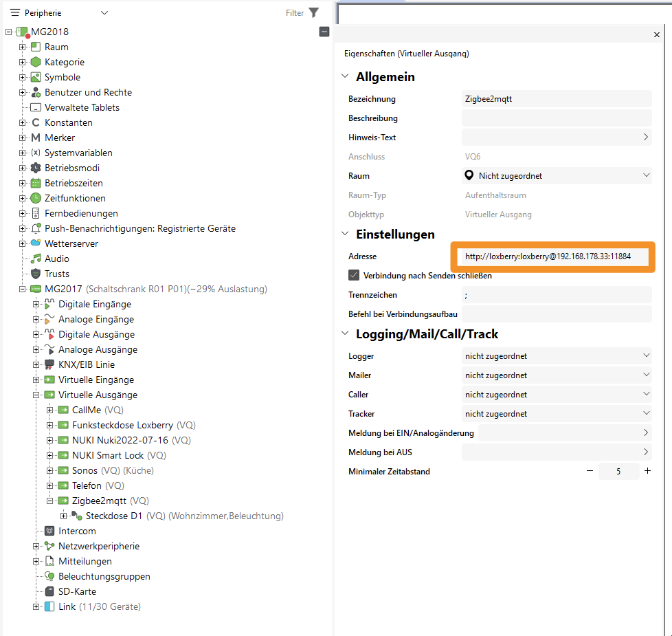Collapse the Einstellungen section
Viewport: 672px width, 636px height.
(345, 234)
